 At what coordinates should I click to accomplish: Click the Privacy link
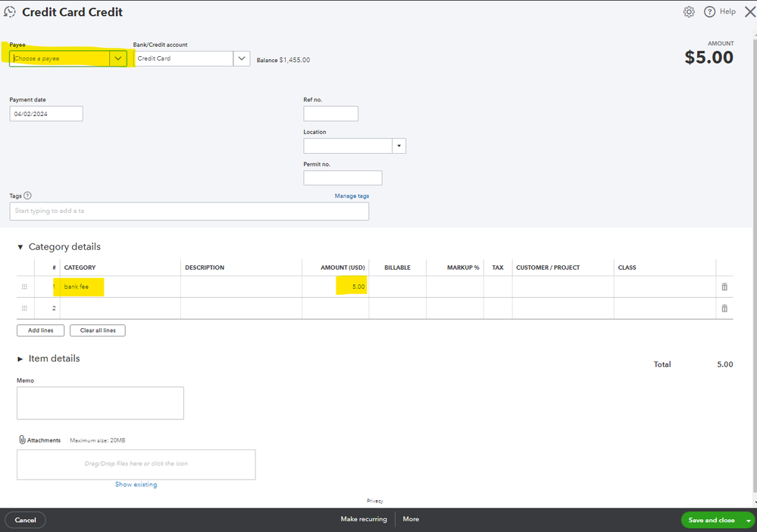[x=374, y=501]
